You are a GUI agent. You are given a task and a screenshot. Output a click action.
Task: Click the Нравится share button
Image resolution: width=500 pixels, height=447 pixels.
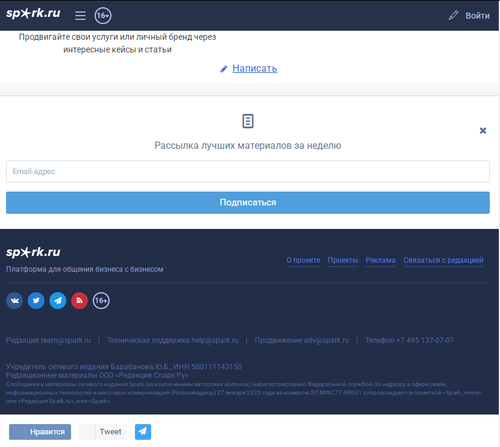tap(40, 432)
